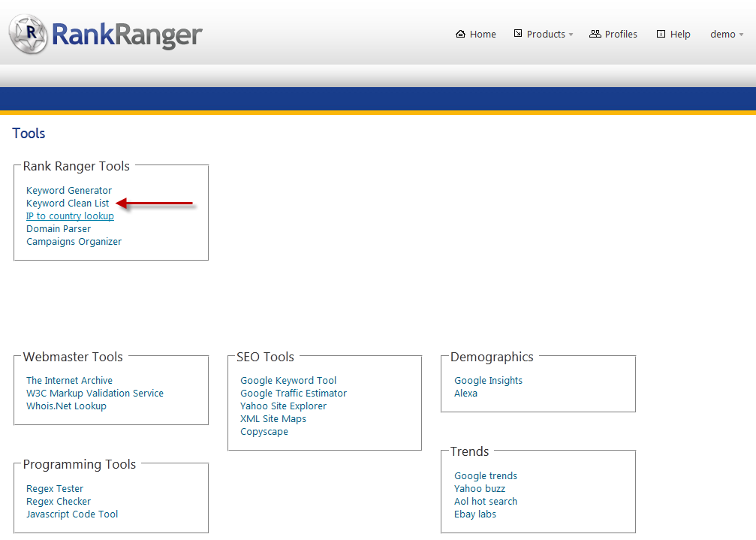Expand the Products dropdown arrow
756x540 pixels.
pos(571,35)
